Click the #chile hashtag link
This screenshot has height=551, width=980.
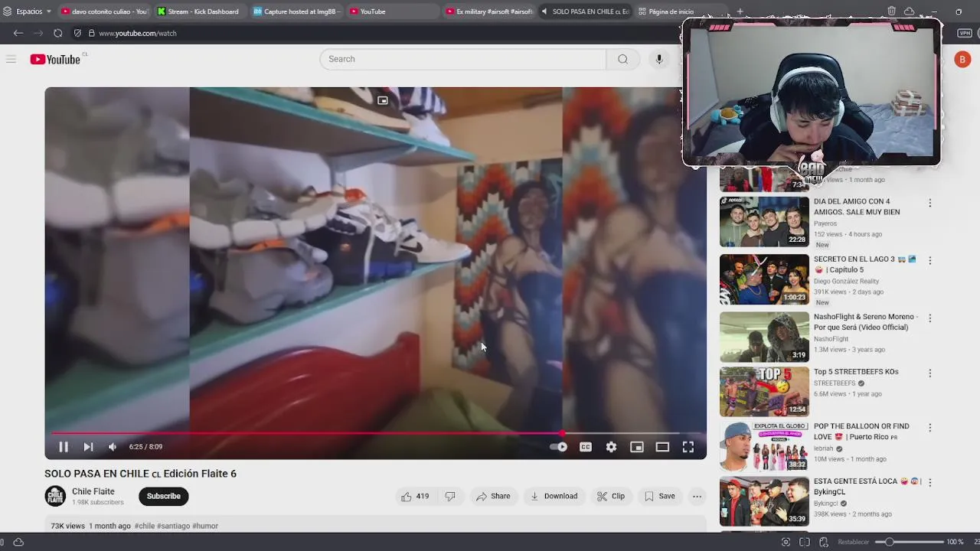click(x=145, y=526)
